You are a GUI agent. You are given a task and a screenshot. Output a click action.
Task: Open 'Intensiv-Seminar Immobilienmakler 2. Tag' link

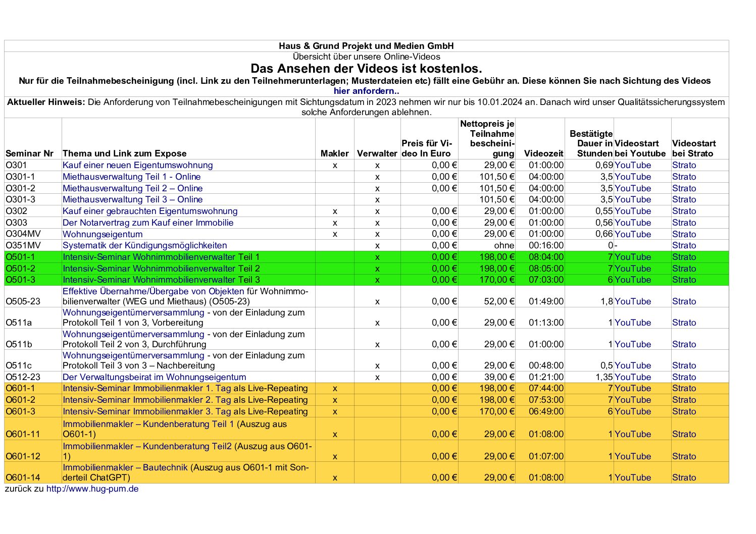tap(147, 400)
